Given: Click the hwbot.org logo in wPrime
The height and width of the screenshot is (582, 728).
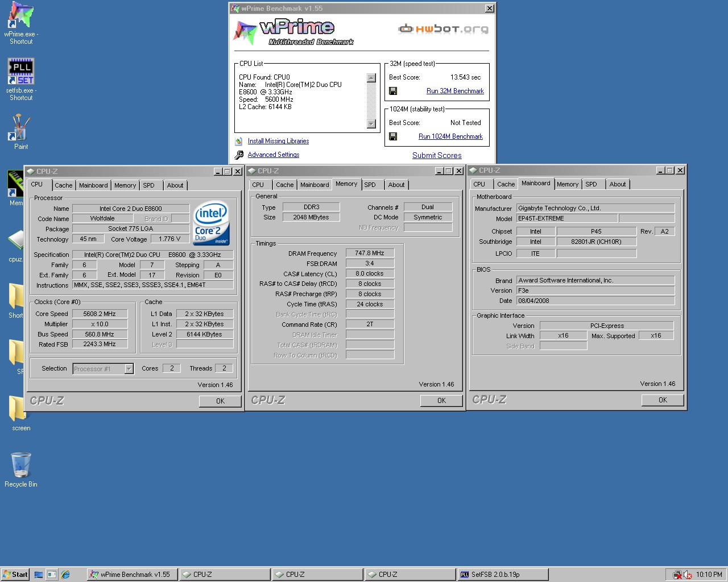Looking at the screenshot, I should pos(443,28).
